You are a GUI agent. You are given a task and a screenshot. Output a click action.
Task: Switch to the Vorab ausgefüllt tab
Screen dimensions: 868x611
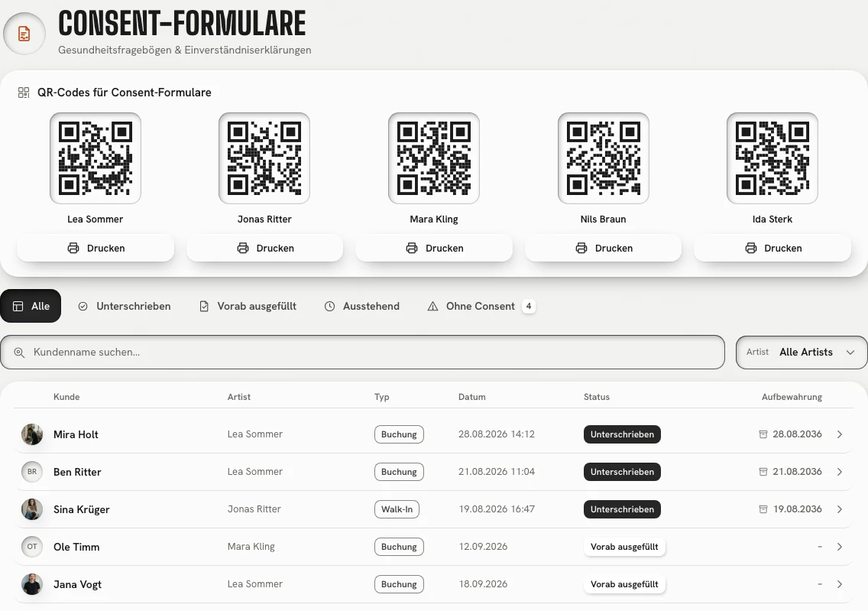tap(248, 306)
